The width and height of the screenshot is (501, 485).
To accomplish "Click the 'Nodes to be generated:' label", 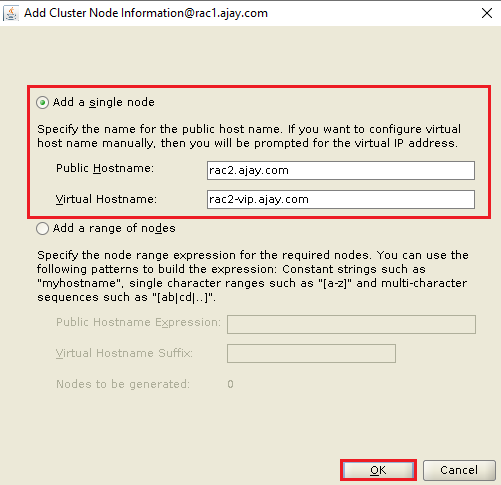I will click(123, 384).
